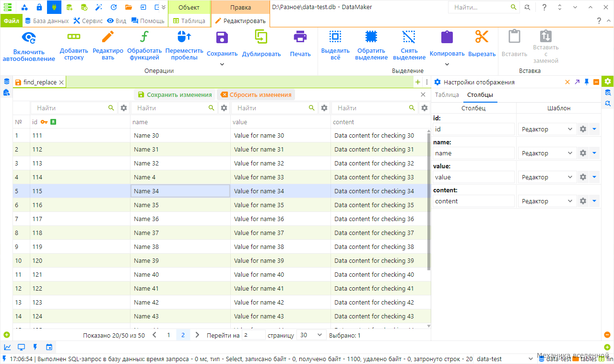Viewport: 614px width, 364px height.
Task: Click the Редактировать pencil tool
Action: pyautogui.click(x=108, y=37)
